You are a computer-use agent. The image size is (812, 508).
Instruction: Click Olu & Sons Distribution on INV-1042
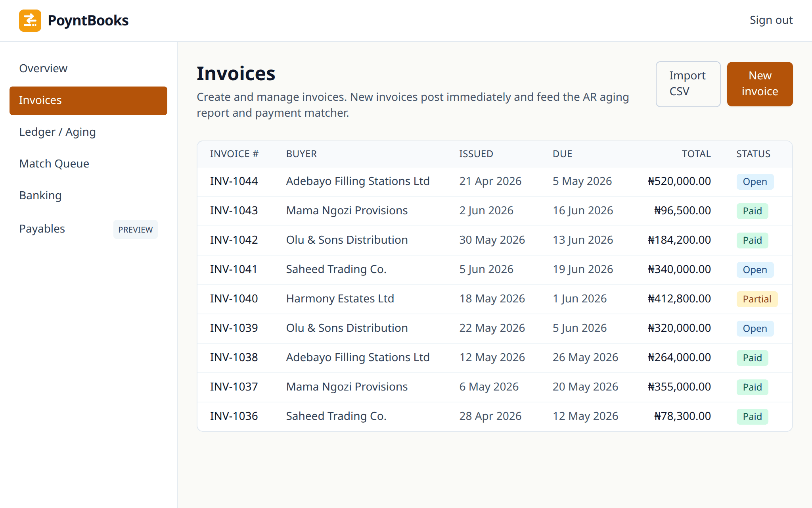[x=347, y=240]
